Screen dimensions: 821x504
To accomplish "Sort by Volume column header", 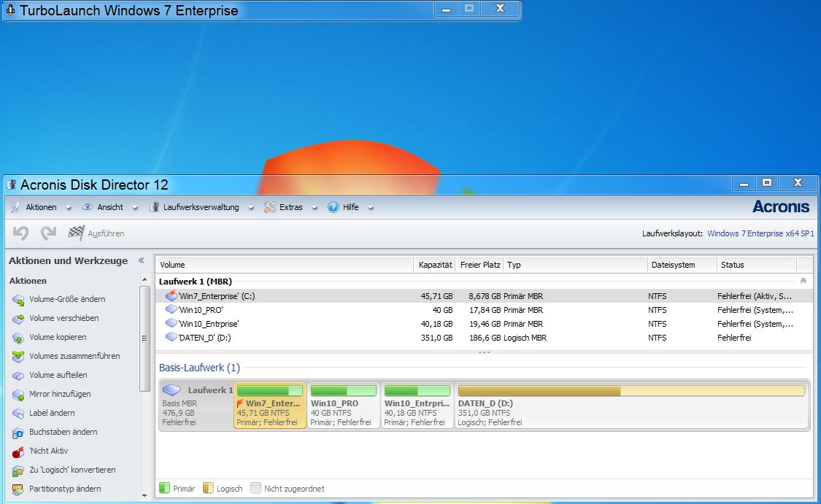I will (x=285, y=265).
